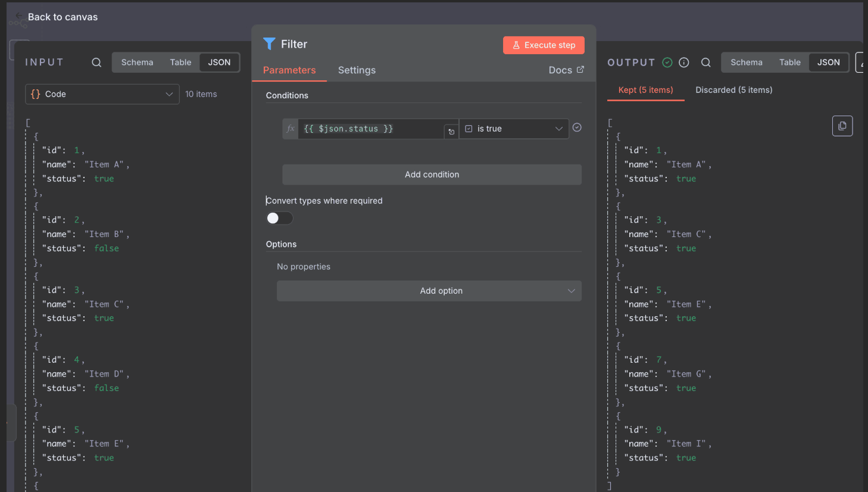This screenshot has width=868, height=492.
Task: Click the Add condition button
Action: (x=432, y=175)
